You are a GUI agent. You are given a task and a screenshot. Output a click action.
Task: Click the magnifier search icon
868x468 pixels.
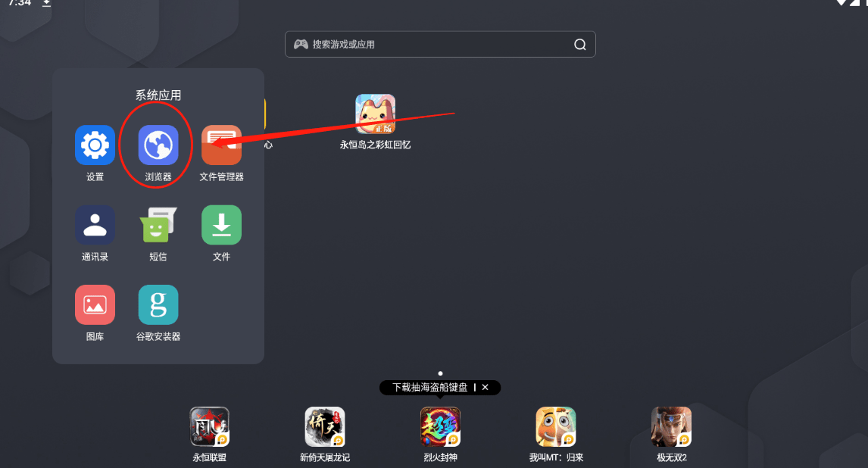click(x=579, y=44)
